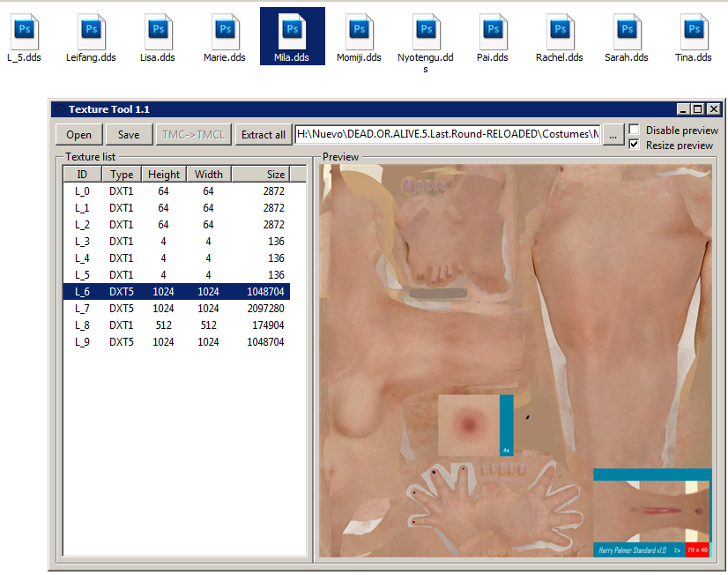Sort texture list by Type column header
The height and width of the screenshot is (575, 728).
coord(122,175)
